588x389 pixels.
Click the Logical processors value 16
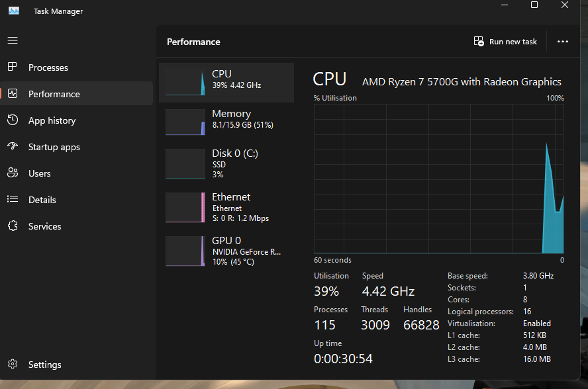(527, 312)
